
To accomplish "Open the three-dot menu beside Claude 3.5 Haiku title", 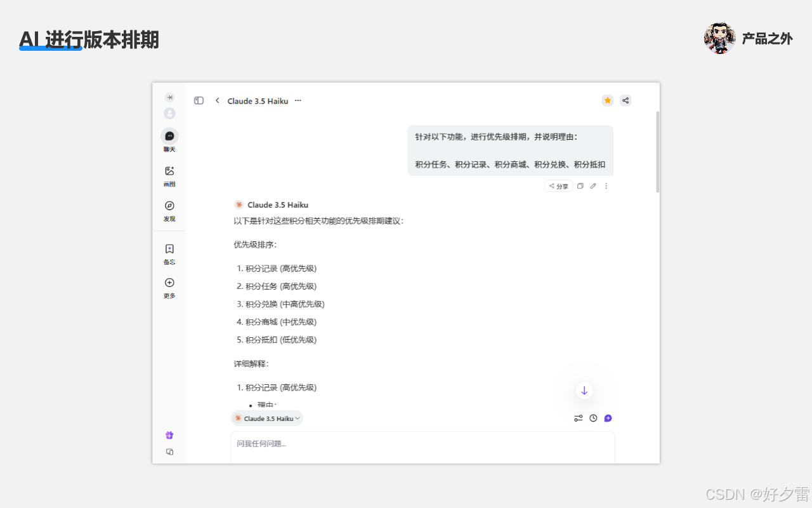I will tap(298, 100).
